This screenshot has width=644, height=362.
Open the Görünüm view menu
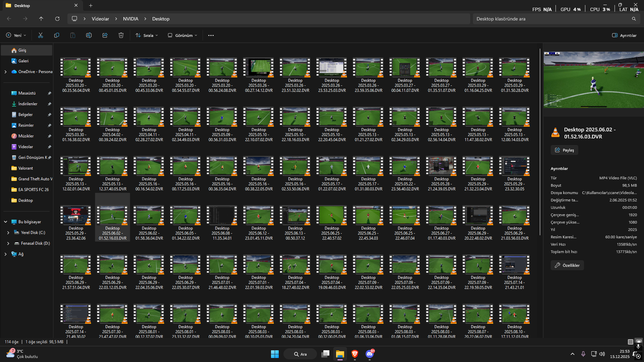[182, 35]
